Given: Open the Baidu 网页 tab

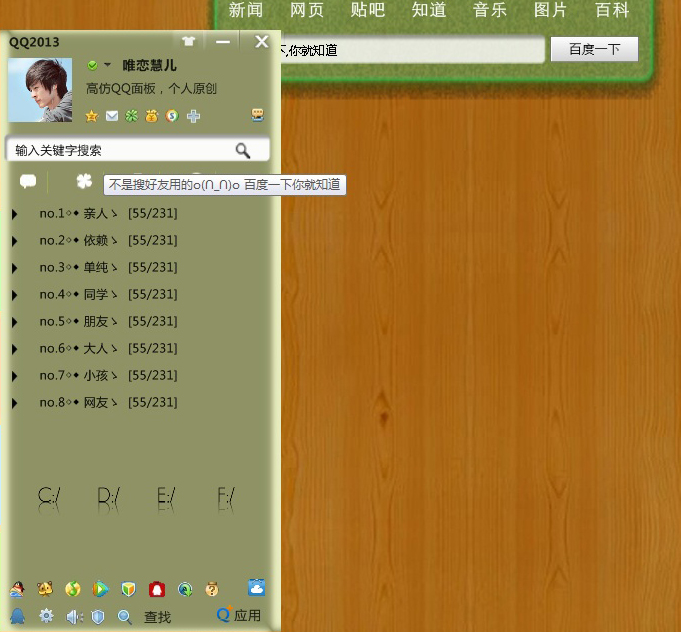Looking at the screenshot, I should (307, 10).
